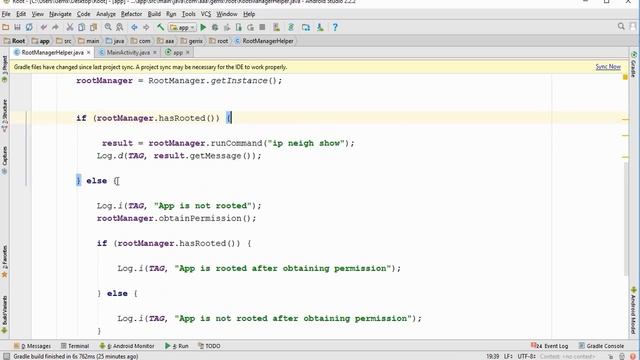Open the Context status bar dropdown
Screen dimensions: 640x360
click(567, 356)
